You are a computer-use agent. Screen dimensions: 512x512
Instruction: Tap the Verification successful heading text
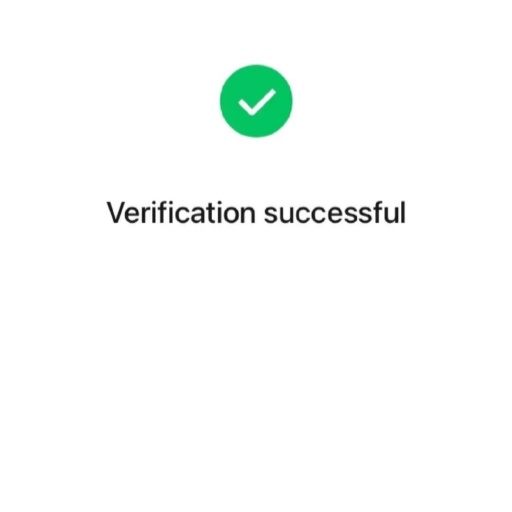(256, 213)
